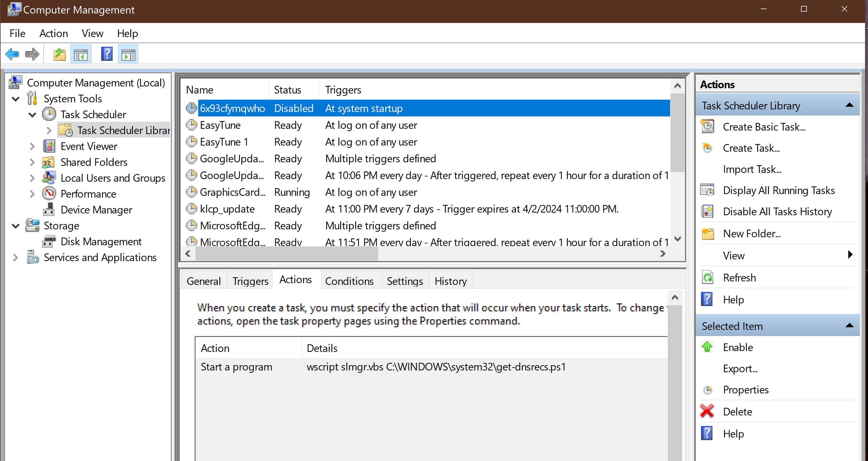Click the Back arrow toolbar icon

[12, 54]
